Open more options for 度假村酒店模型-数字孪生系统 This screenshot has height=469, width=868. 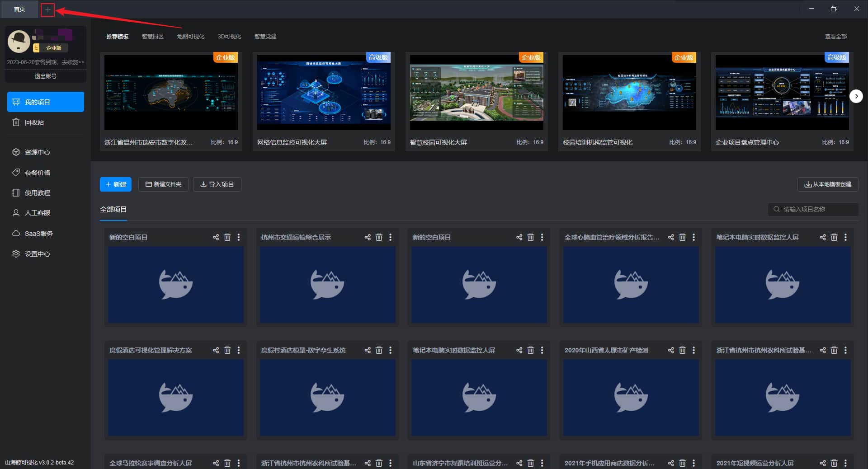390,350
